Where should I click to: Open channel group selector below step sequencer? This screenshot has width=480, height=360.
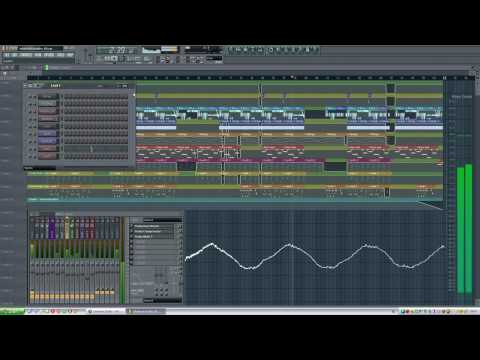[x=39, y=168]
